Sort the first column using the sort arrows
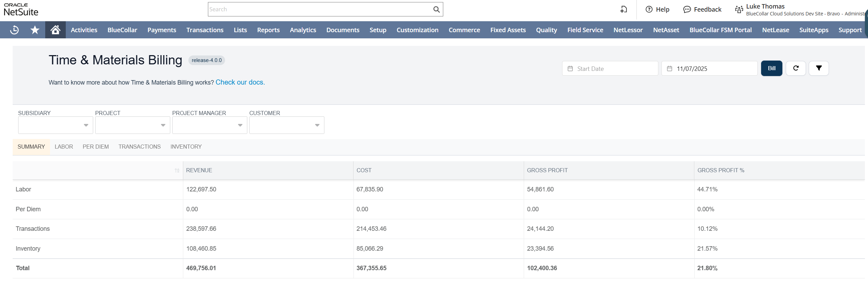Viewport: 868px width, 289px height. coord(177,171)
